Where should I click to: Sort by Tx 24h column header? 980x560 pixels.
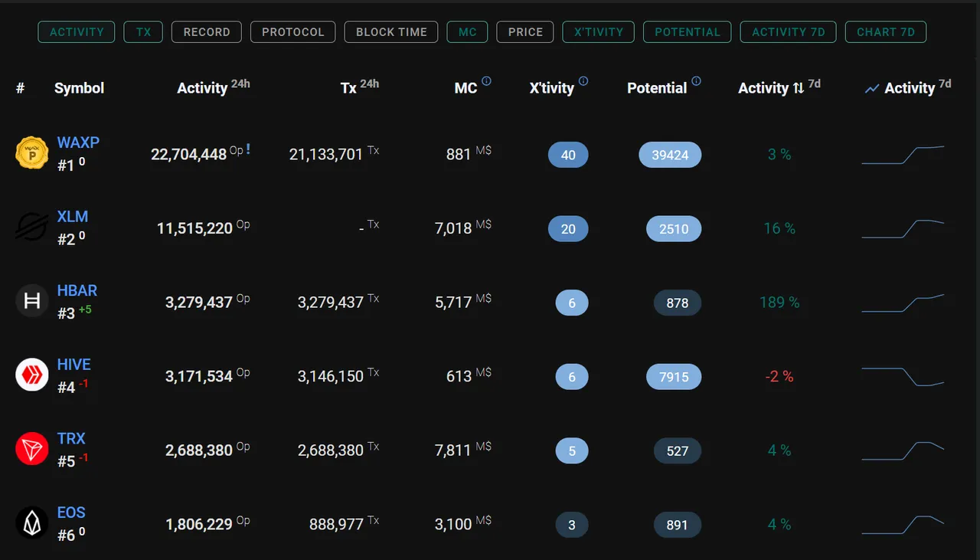point(360,87)
